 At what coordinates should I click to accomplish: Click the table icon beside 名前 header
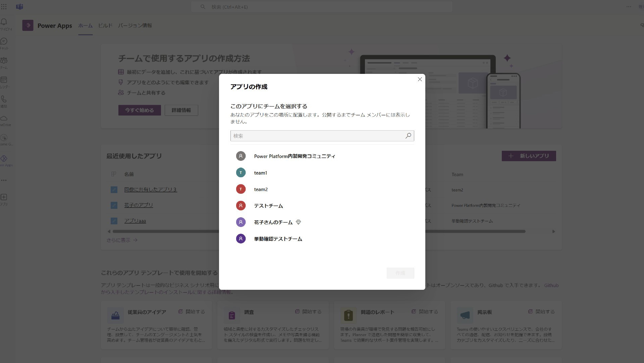[x=114, y=174]
